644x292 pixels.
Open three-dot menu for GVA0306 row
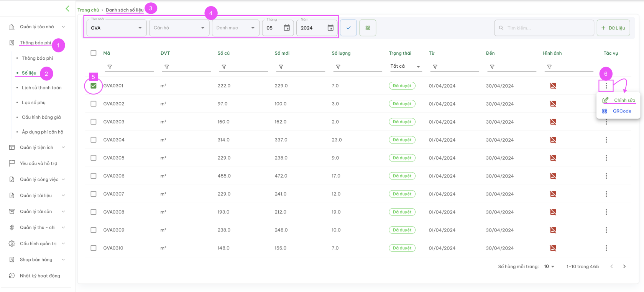click(606, 176)
